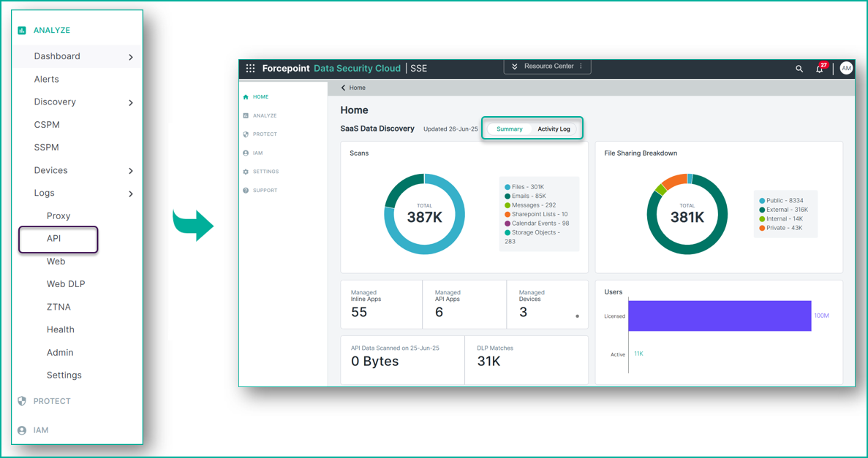Screen dimensions: 868x458
Task: Click the Internal - 14K legend entry
Action: [781, 218]
